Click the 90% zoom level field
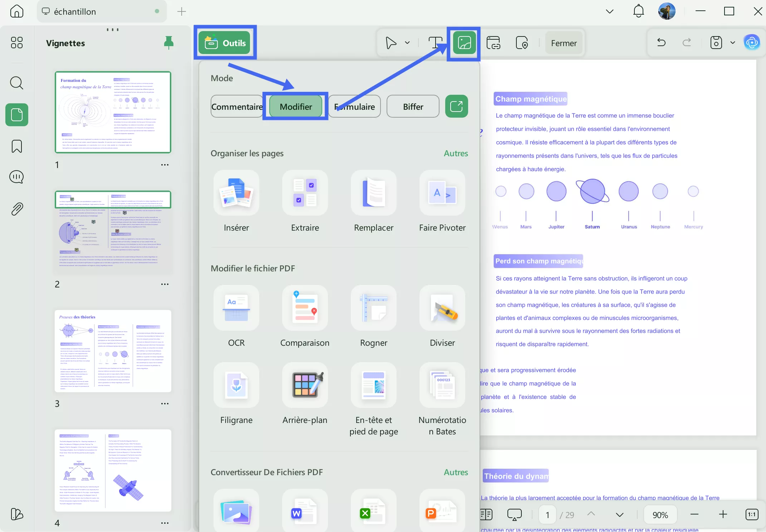766x532 pixels. (x=660, y=515)
